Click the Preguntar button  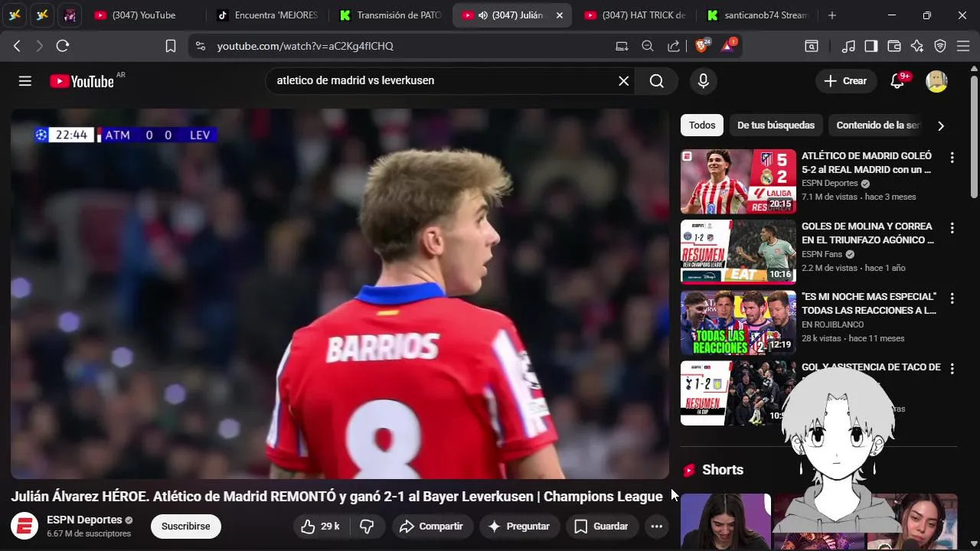[x=519, y=527]
